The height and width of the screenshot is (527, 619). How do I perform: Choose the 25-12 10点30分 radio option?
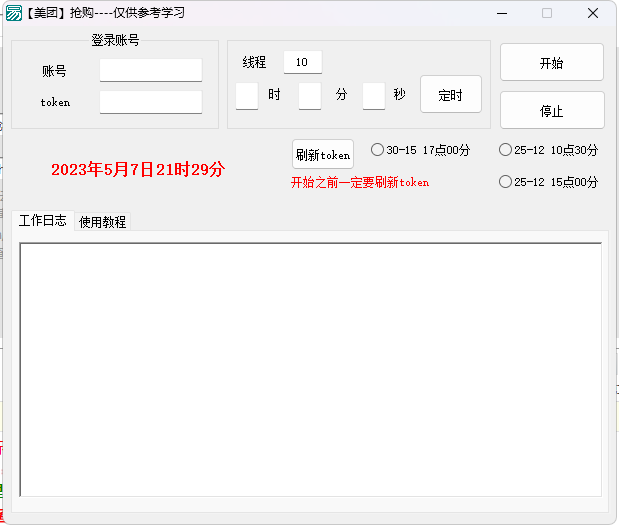(505, 150)
